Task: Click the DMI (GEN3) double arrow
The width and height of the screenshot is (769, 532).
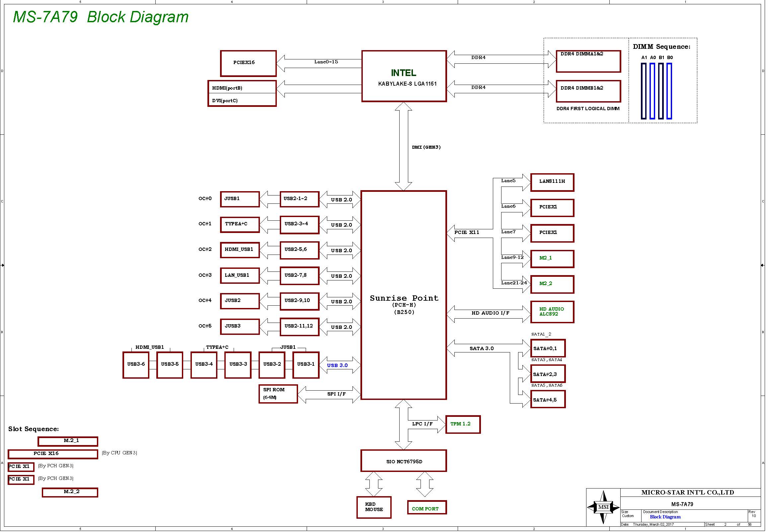Action: coord(403,147)
